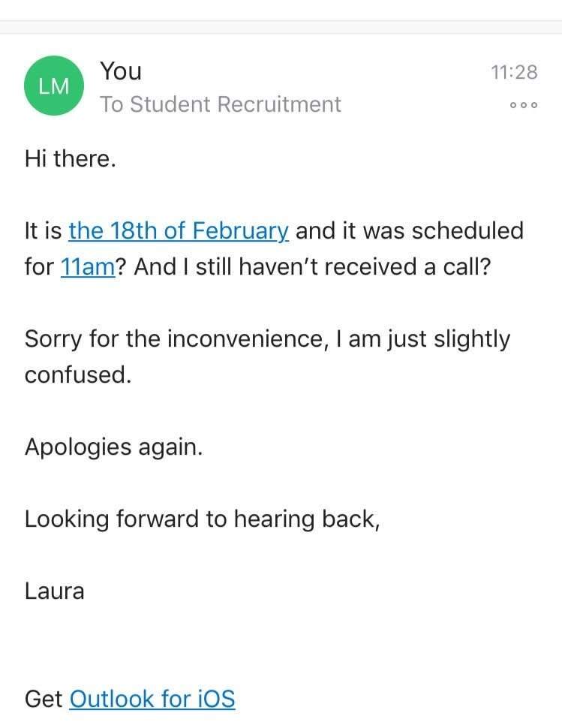Tap the word "for" before the 11am link
The image size is (562, 728).
click(39, 266)
